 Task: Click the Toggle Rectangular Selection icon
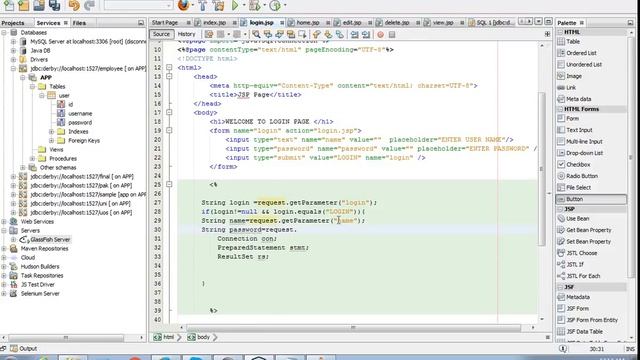(x=302, y=34)
